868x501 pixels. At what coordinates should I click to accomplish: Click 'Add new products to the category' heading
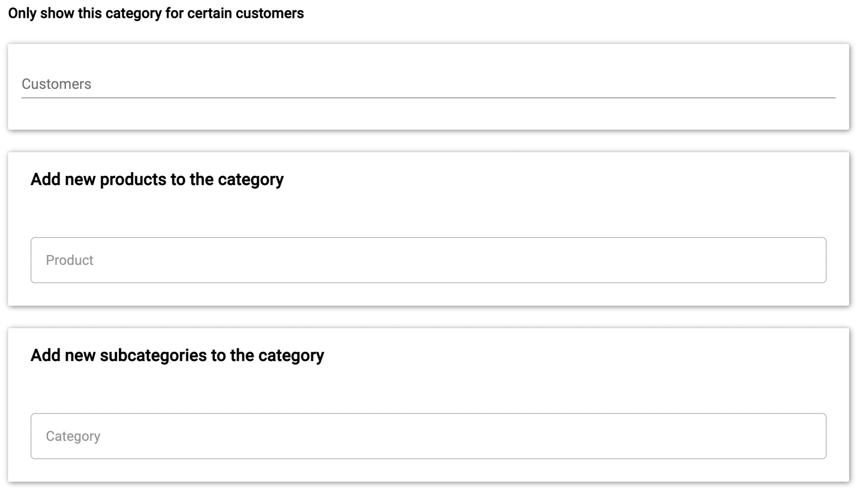tap(157, 180)
